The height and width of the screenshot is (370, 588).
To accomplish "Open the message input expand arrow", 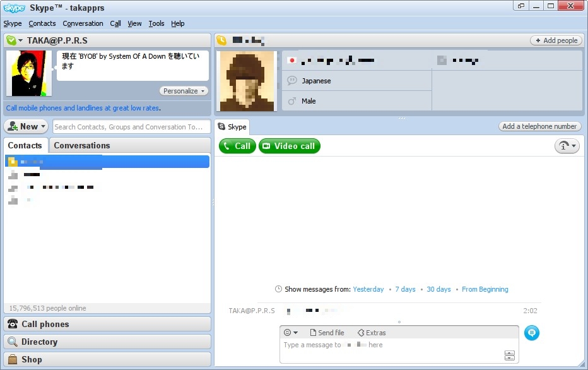I will click(x=509, y=355).
